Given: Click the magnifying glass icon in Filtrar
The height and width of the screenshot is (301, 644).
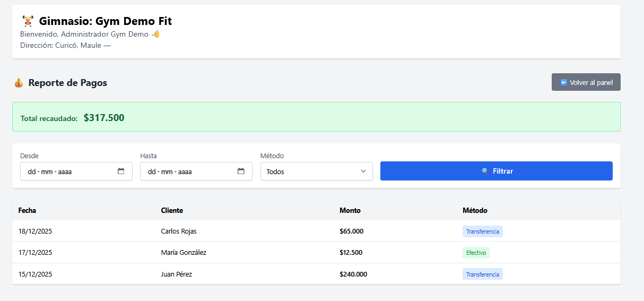Looking at the screenshot, I should click(485, 171).
